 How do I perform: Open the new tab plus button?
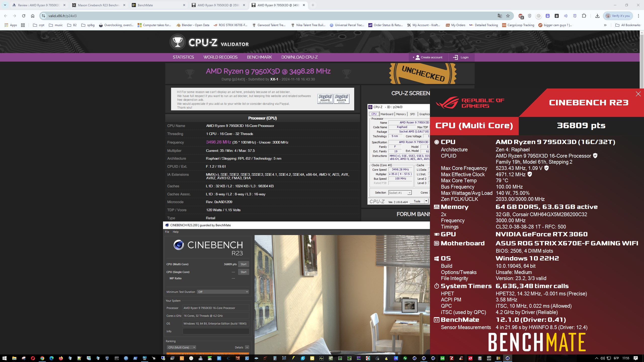313,5
